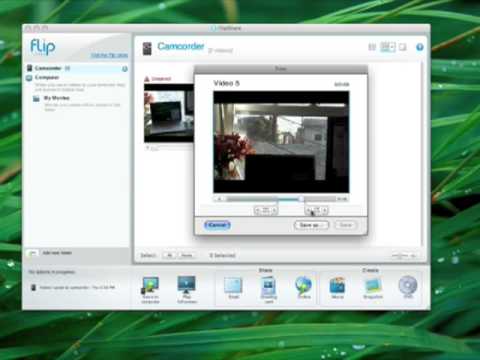
Task: Click Save as in the Trim dialog
Action: 311,225
